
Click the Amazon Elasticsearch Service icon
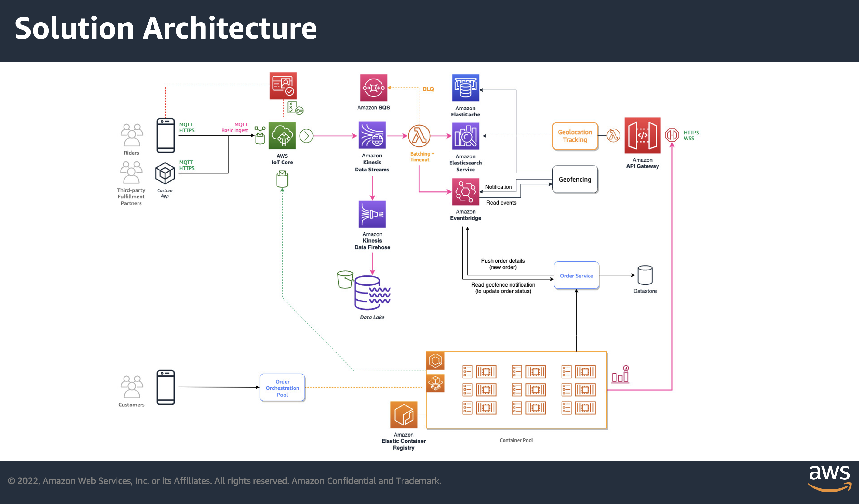[465, 136]
